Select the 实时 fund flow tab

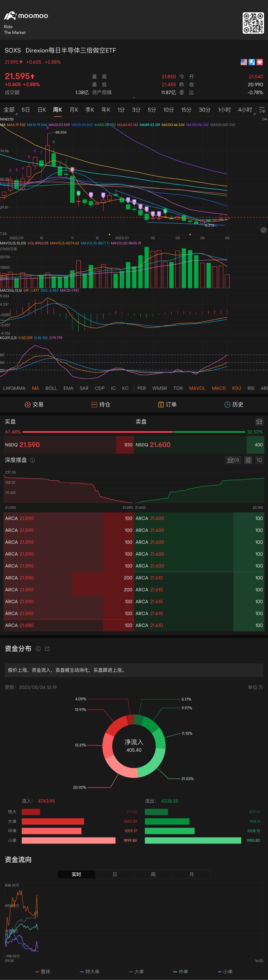point(76,874)
